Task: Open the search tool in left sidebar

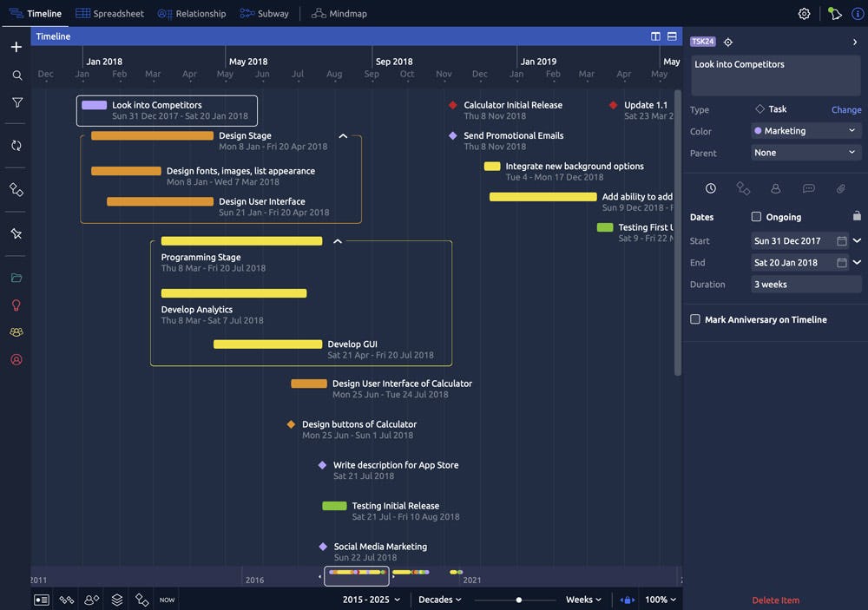Action: pyautogui.click(x=15, y=75)
